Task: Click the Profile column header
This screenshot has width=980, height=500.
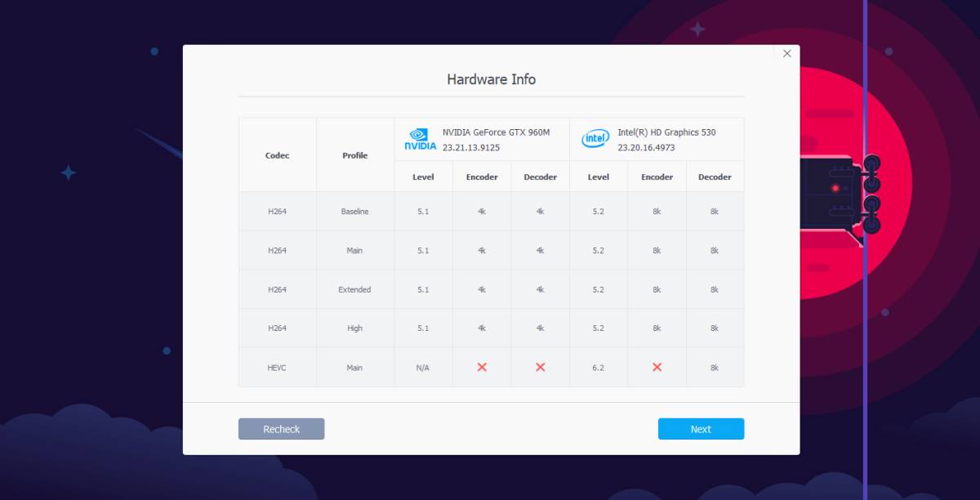Action: pos(355,155)
